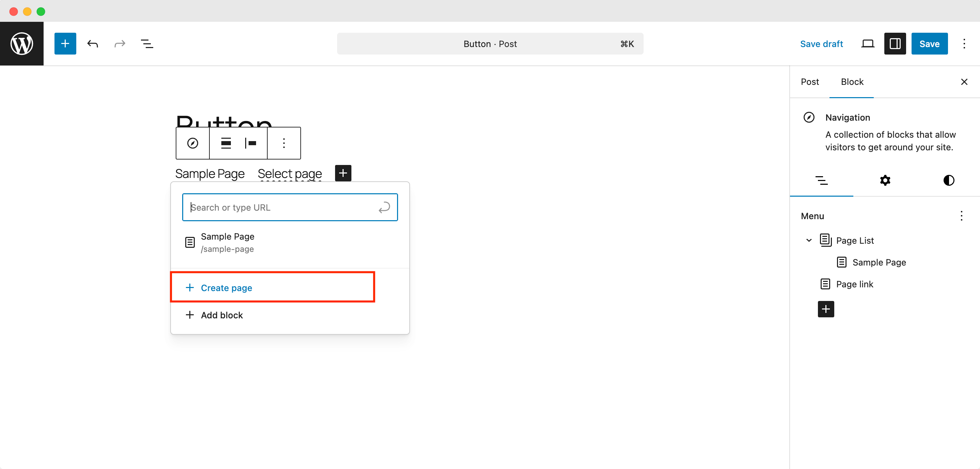980x469 pixels.
Task: Add a block after Select page link
Action: click(x=343, y=173)
